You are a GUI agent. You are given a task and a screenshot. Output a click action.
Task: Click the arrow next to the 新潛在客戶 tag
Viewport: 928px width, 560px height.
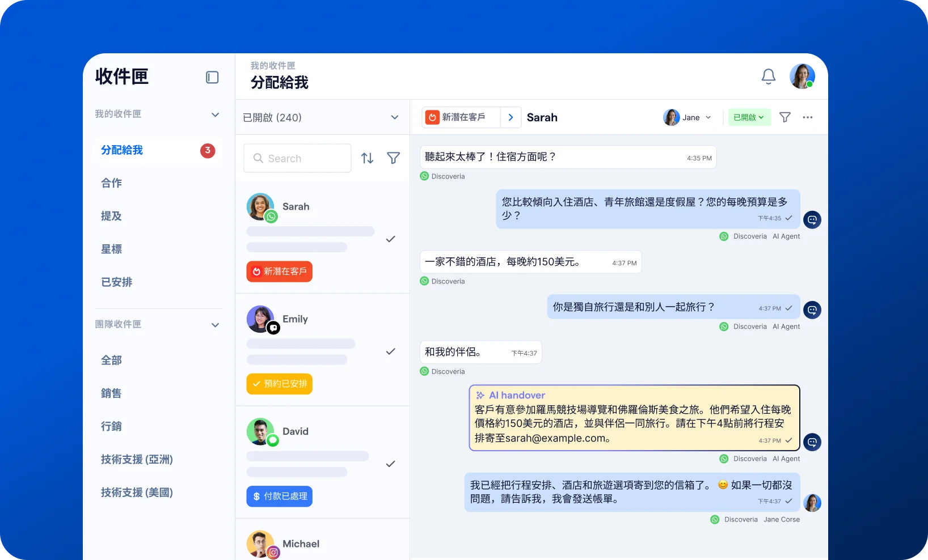pos(510,117)
